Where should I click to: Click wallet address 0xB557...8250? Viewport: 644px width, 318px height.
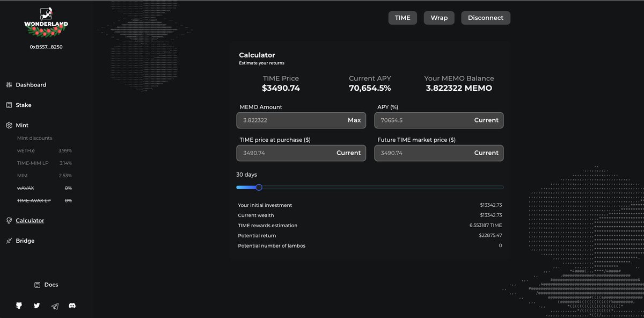click(46, 47)
